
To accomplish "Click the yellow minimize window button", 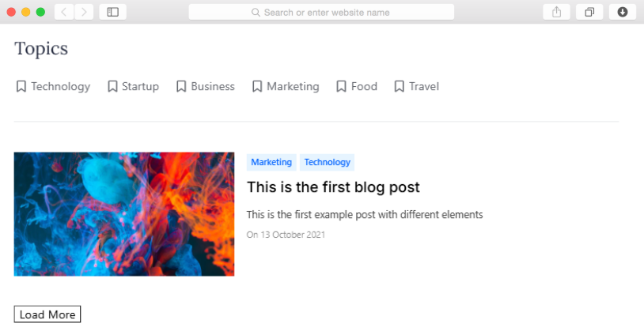I will click(26, 12).
